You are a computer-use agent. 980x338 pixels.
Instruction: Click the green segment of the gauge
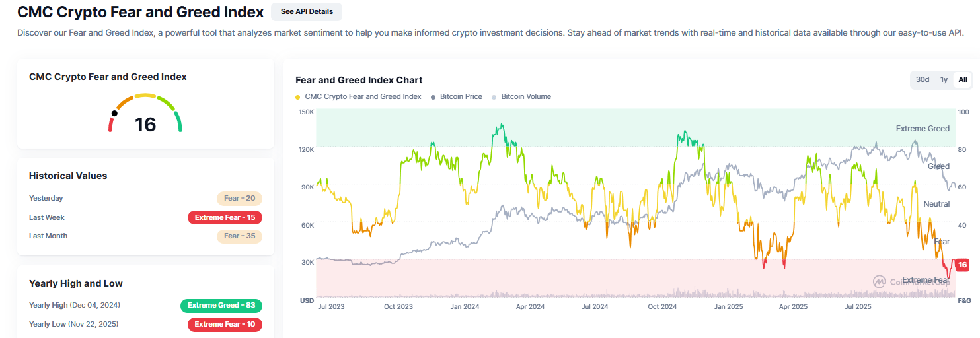(x=178, y=121)
